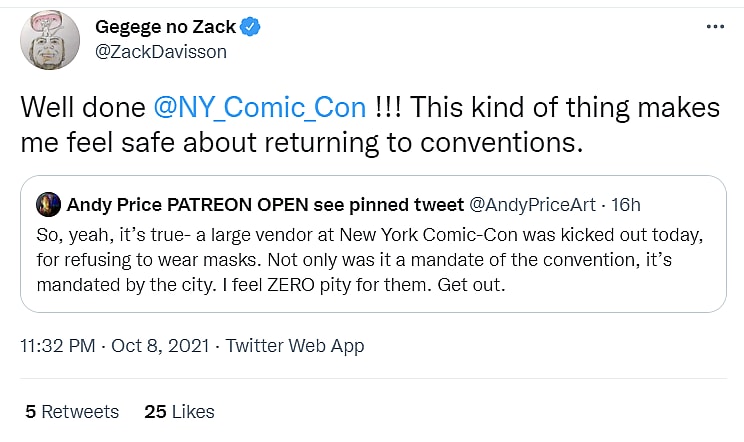Screen dimensions: 744x442
Task: Click the quoted author name Andy Price PATREON OPEN
Action: click(264, 206)
